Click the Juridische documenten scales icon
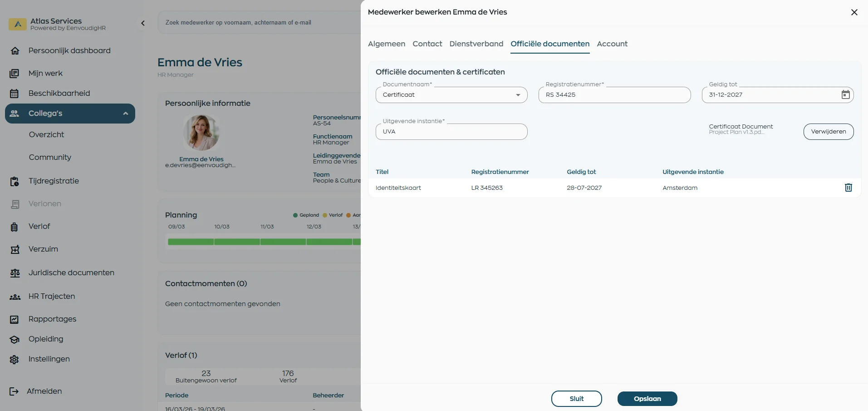The image size is (868, 411). click(15, 273)
